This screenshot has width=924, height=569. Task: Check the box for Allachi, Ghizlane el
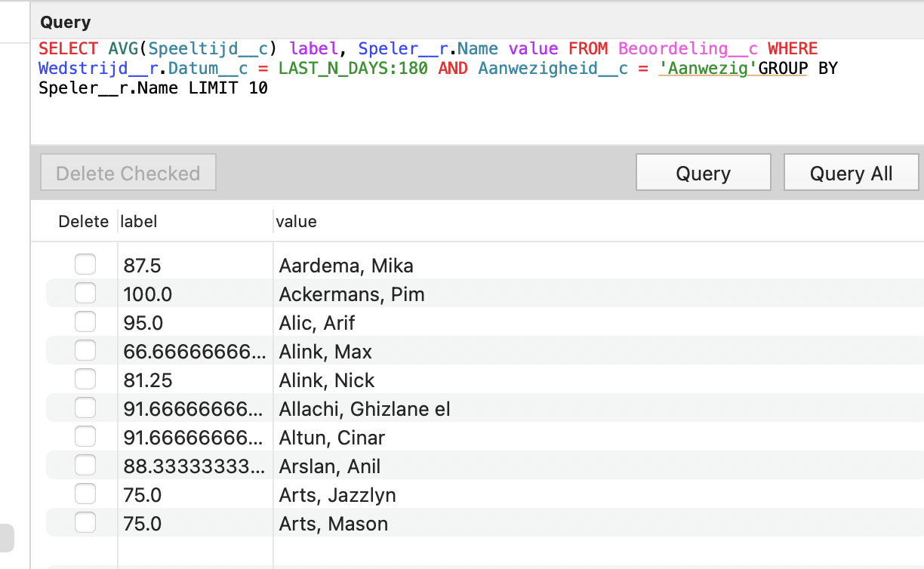[x=85, y=408]
